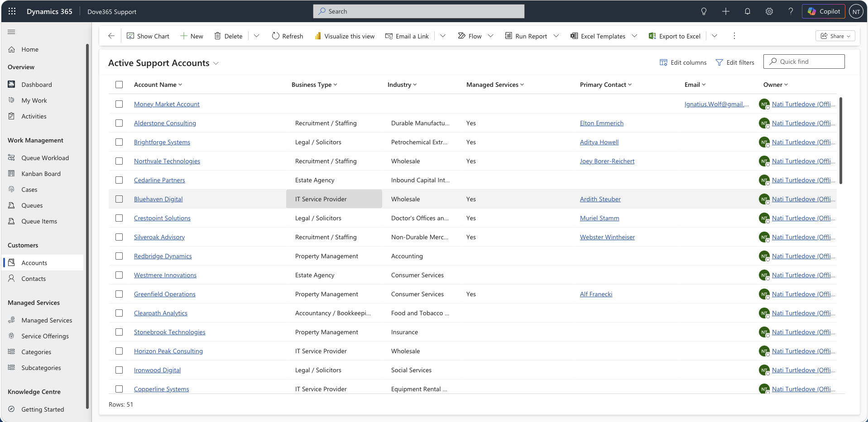Click Excel Templates
This screenshot has width=868, height=422.
pos(598,36)
